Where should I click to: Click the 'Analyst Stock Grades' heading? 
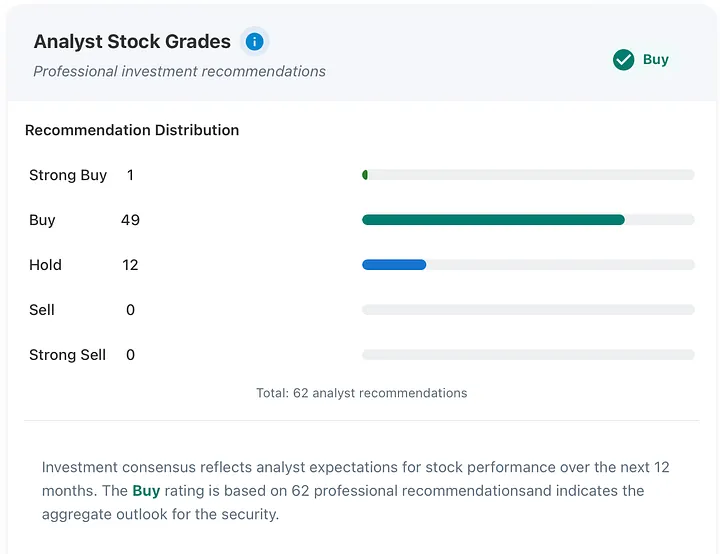point(132,41)
